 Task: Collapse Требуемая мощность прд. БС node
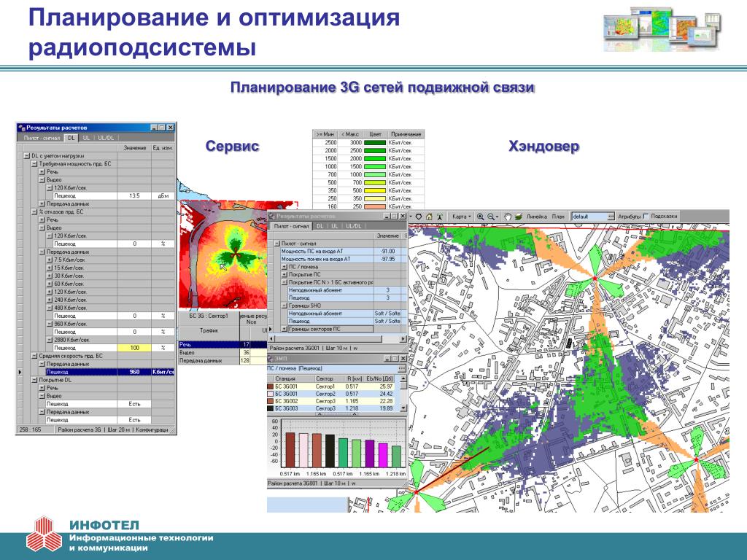coord(34,164)
